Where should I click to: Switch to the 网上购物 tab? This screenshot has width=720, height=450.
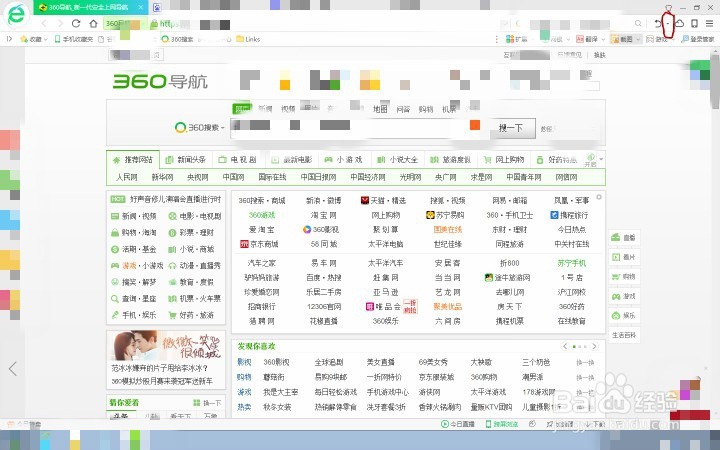[504, 160]
